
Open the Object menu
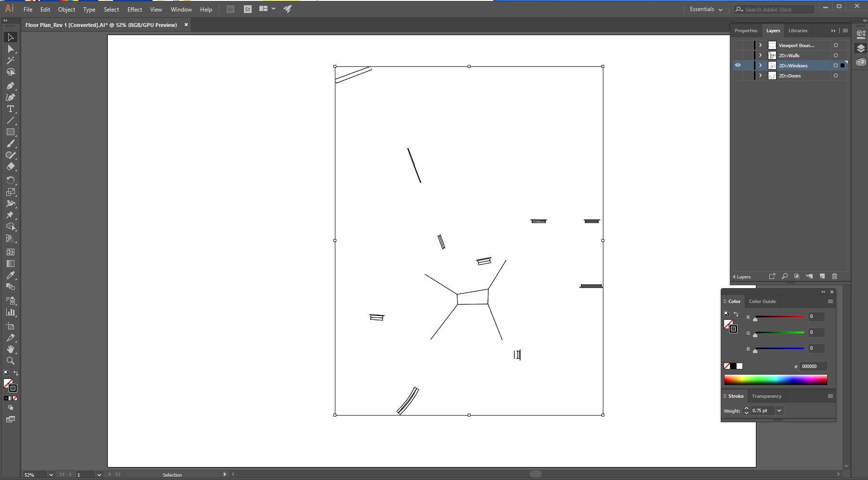[x=66, y=9]
